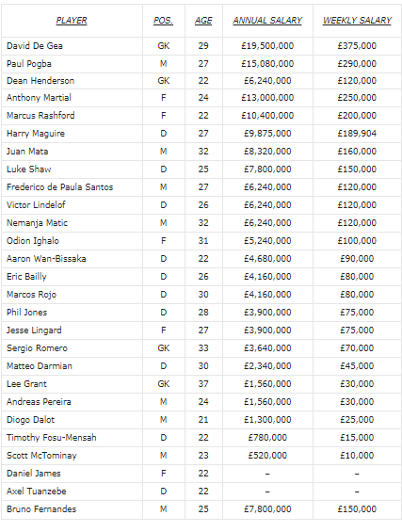The image size is (402, 532).
Task: Select Bruno Fernandes weekly salary £150,000
Action: click(x=357, y=509)
